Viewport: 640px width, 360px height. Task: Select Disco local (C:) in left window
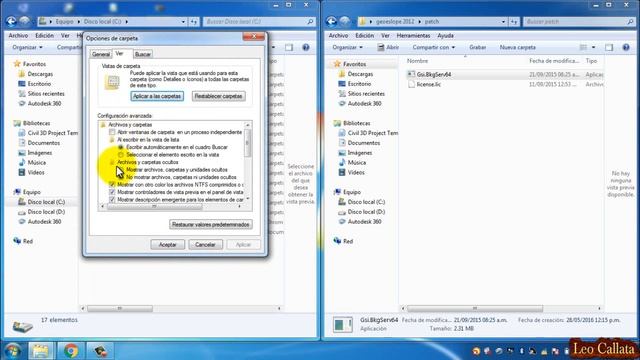46,202
